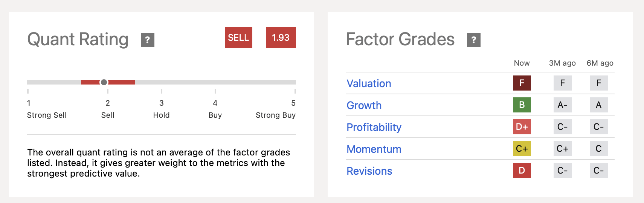Click the current Profitability D+ grade badge
644x203 pixels.
coord(522,127)
